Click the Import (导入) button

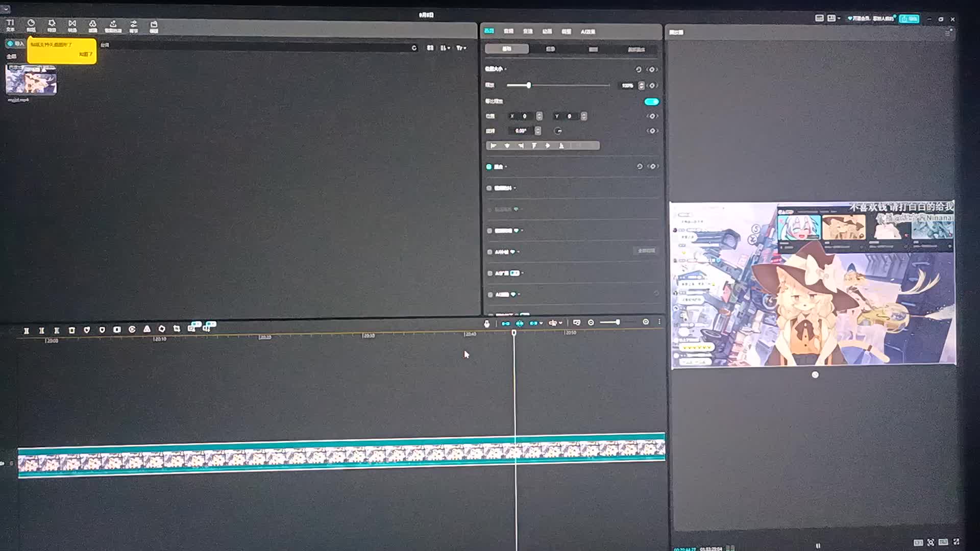pos(15,44)
